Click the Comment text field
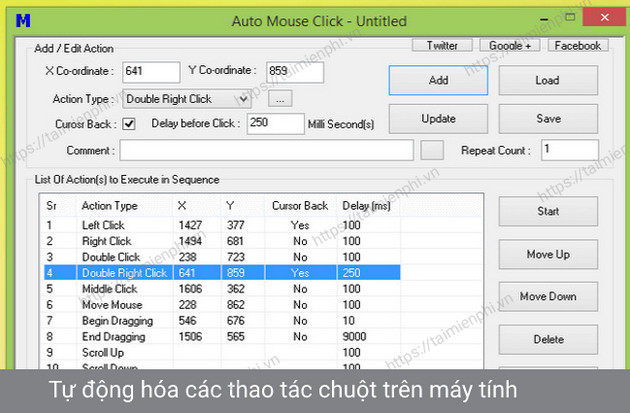 (266, 150)
